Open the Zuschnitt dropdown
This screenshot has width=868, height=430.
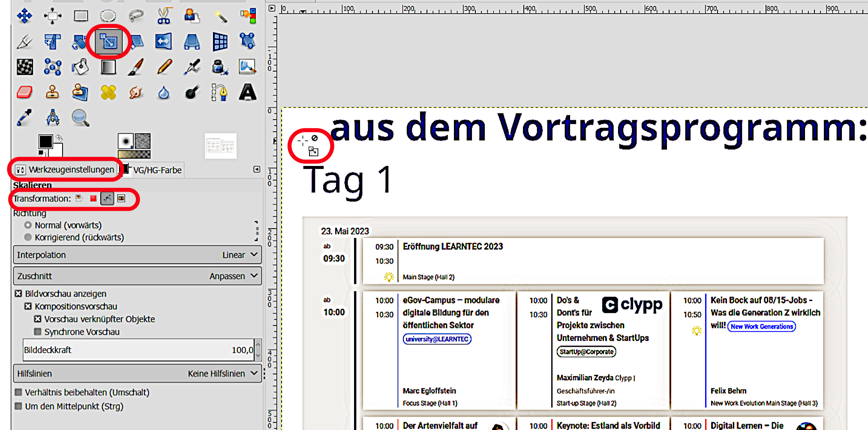(138, 276)
